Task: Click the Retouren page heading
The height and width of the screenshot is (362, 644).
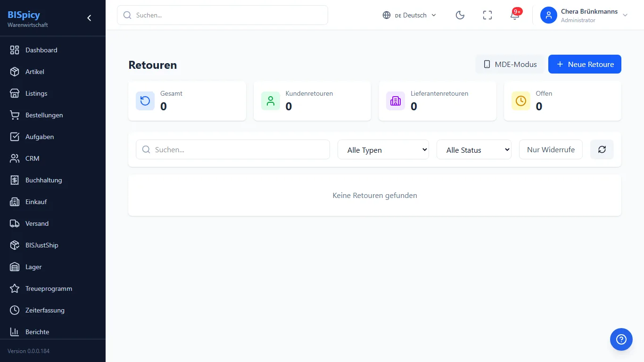Action: (153, 65)
